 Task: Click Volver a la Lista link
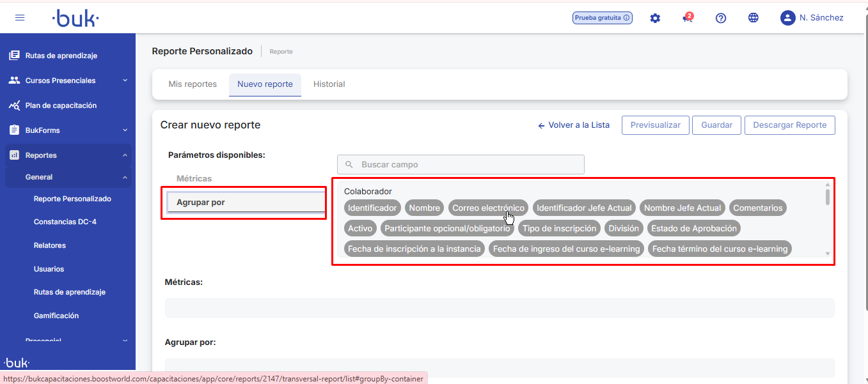click(574, 125)
